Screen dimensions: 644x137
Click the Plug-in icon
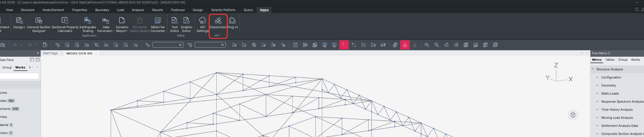tap(232, 21)
